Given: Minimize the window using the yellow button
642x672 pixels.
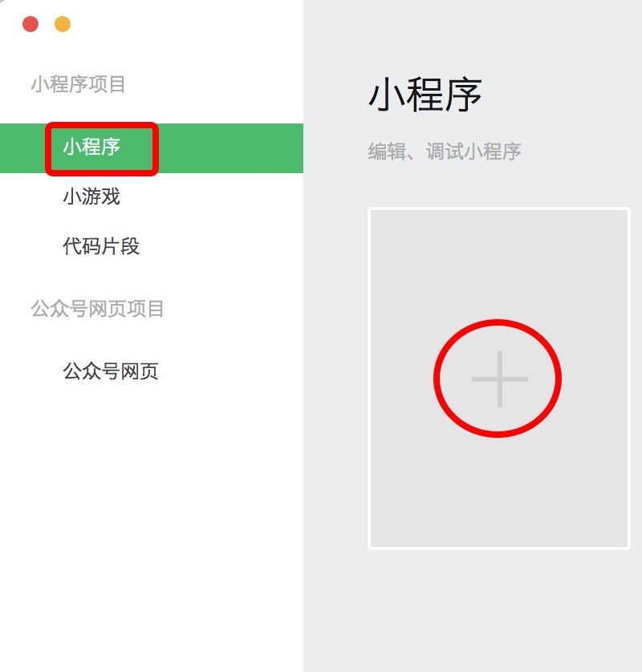Looking at the screenshot, I should pyautogui.click(x=63, y=24).
